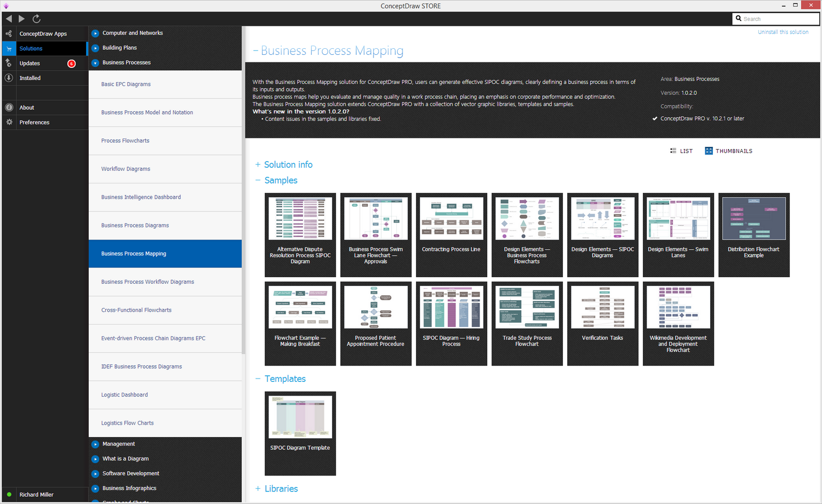
Task: Click the Richard Miller account name
Action: (x=37, y=495)
